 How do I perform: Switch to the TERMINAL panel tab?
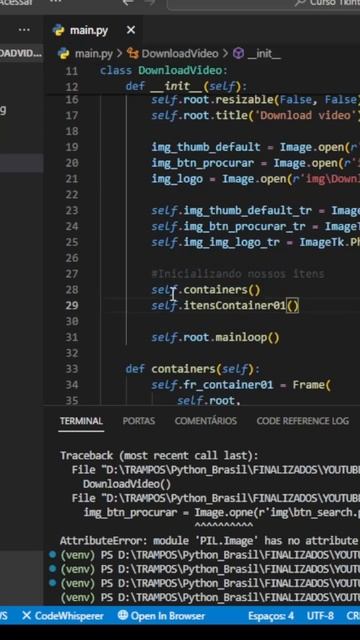tap(81, 421)
